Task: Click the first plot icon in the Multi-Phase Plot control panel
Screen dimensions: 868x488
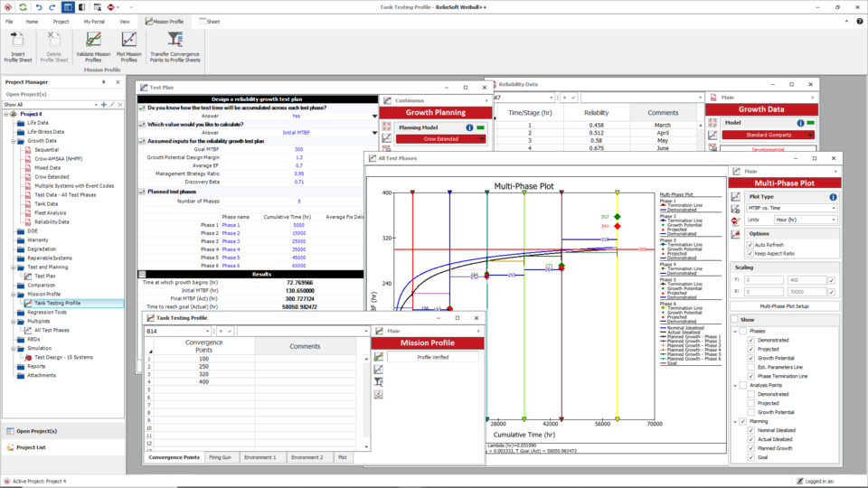Action: pyautogui.click(x=735, y=196)
